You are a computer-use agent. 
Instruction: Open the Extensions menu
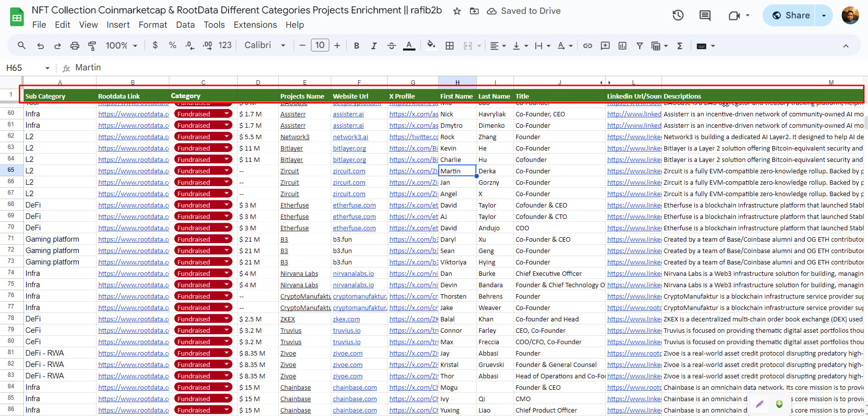coord(255,25)
